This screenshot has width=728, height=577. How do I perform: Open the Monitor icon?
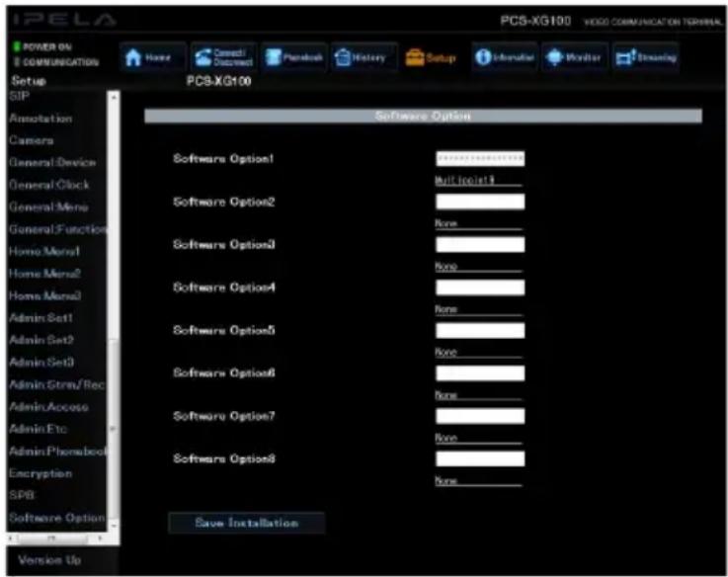point(554,57)
